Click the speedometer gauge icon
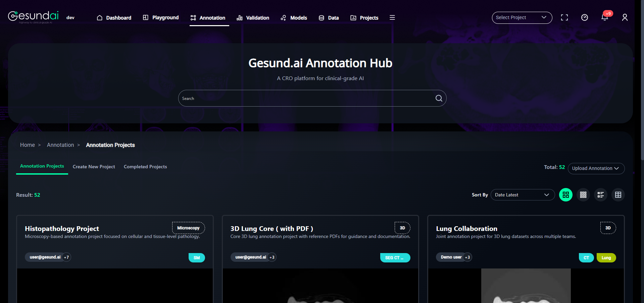This screenshot has height=303, width=644. (585, 17)
